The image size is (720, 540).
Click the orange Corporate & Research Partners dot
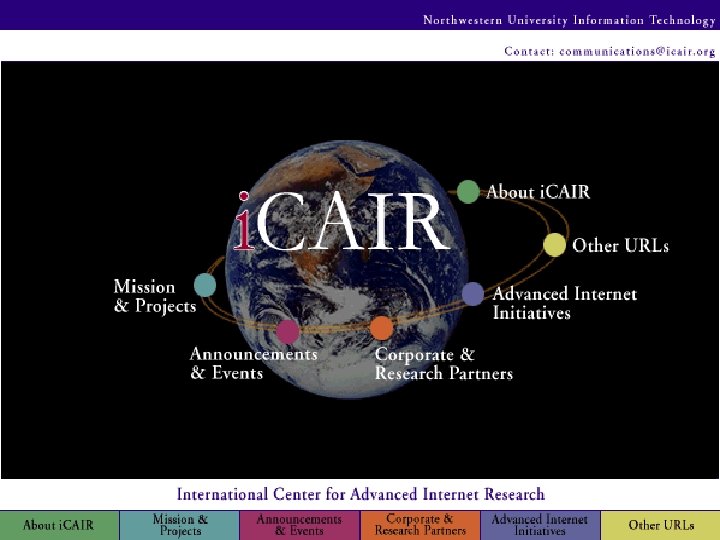tap(382, 328)
